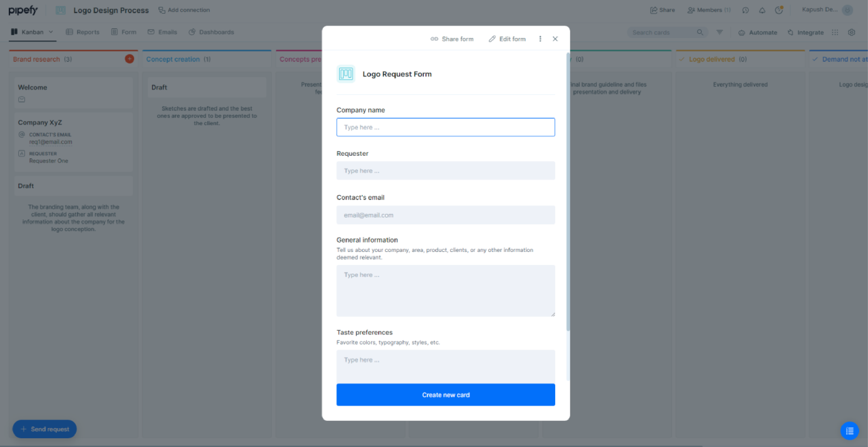Click the logo icon on the form header

pos(346,73)
